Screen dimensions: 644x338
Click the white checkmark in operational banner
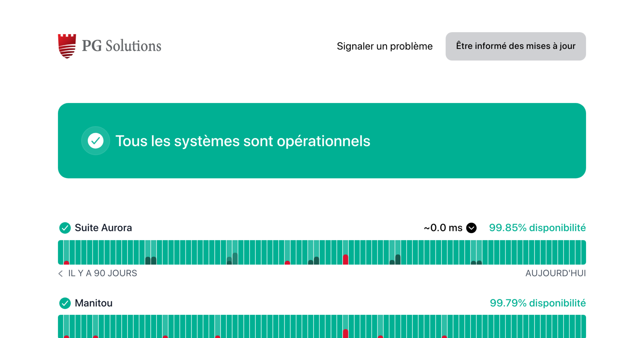pos(96,141)
